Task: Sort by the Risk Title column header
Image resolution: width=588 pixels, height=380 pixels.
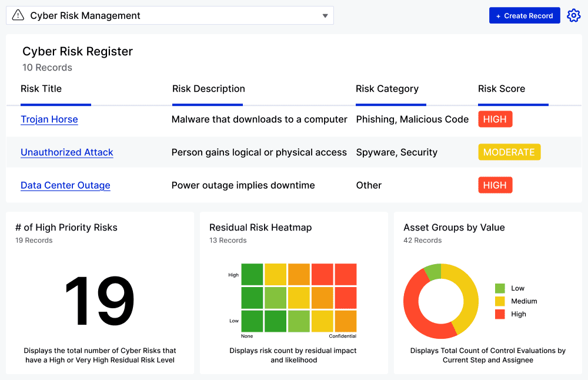Action: coord(41,89)
